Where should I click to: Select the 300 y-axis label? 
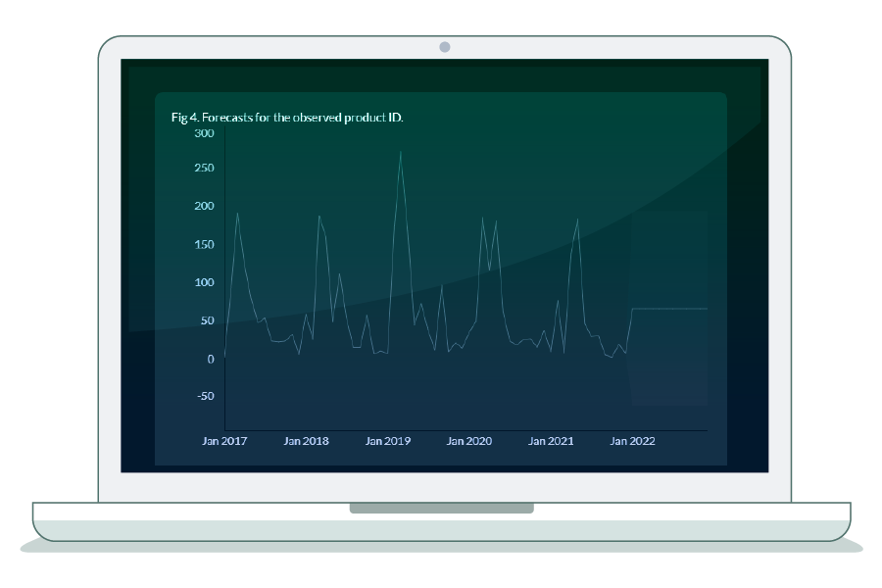[x=203, y=133]
